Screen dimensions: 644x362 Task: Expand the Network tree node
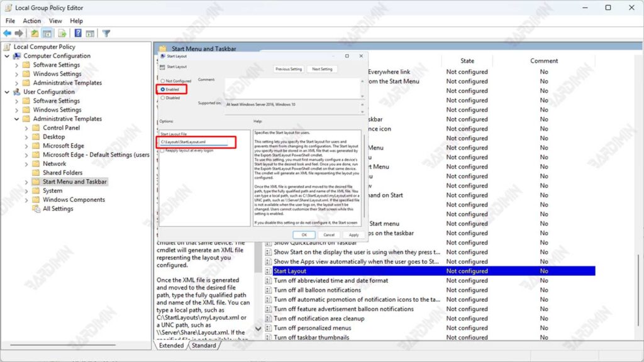(x=26, y=164)
